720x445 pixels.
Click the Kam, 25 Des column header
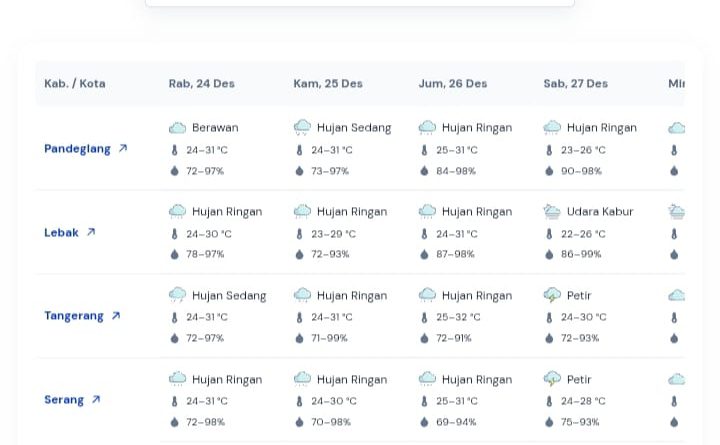tap(327, 84)
